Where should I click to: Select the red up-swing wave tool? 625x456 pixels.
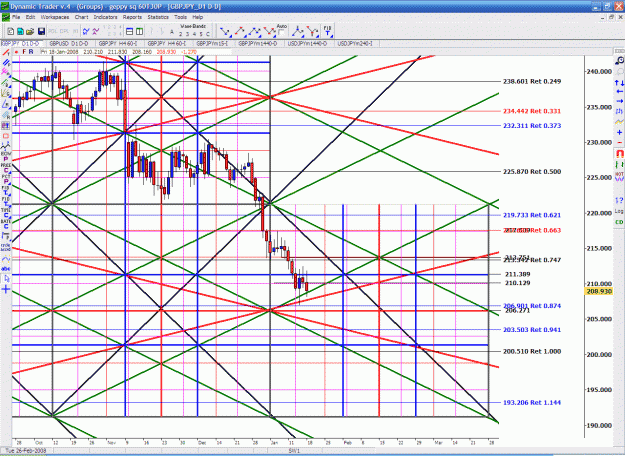pyautogui.click(x=240, y=31)
